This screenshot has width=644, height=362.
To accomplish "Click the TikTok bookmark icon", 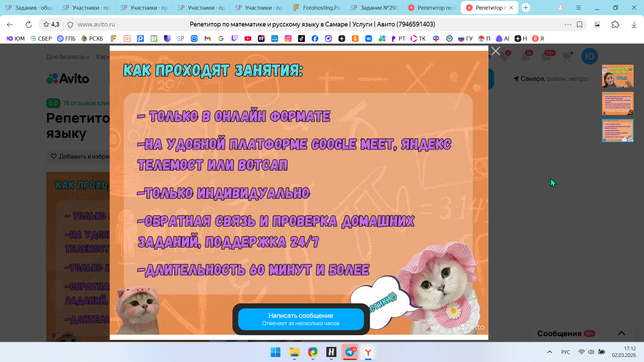I will tap(302, 39).
